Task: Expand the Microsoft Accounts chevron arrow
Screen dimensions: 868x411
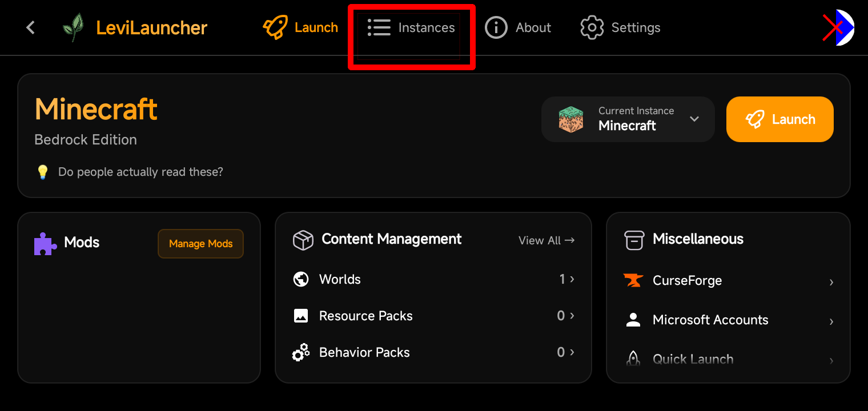Action: tap(831, 322)
